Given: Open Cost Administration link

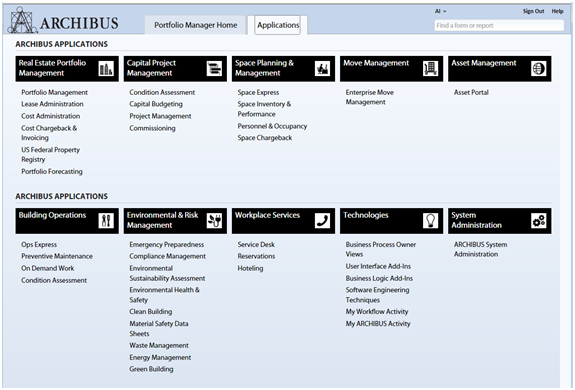Looking at the screenshot, I should (50, 116).
